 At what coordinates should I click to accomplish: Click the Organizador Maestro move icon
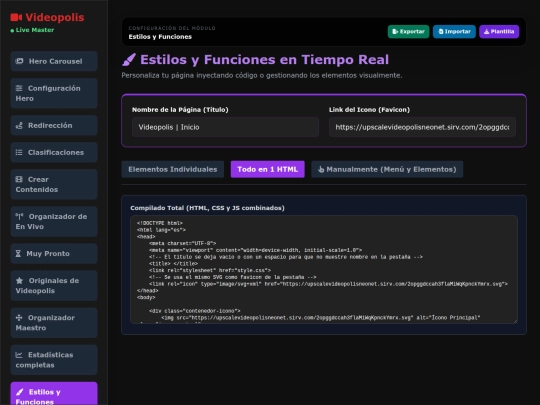[x=19, y=318]
